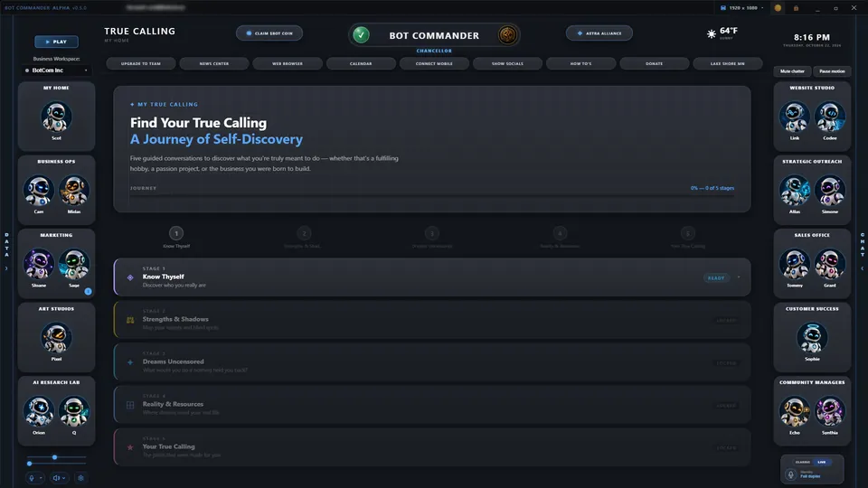Open the Web Browser tab
The height and width of the screenshot is (488, 868).
click(x=288, y=63)
